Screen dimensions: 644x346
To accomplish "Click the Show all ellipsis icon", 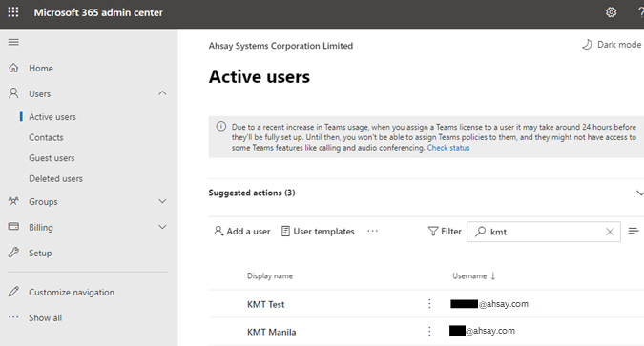I will pos(13,317).
